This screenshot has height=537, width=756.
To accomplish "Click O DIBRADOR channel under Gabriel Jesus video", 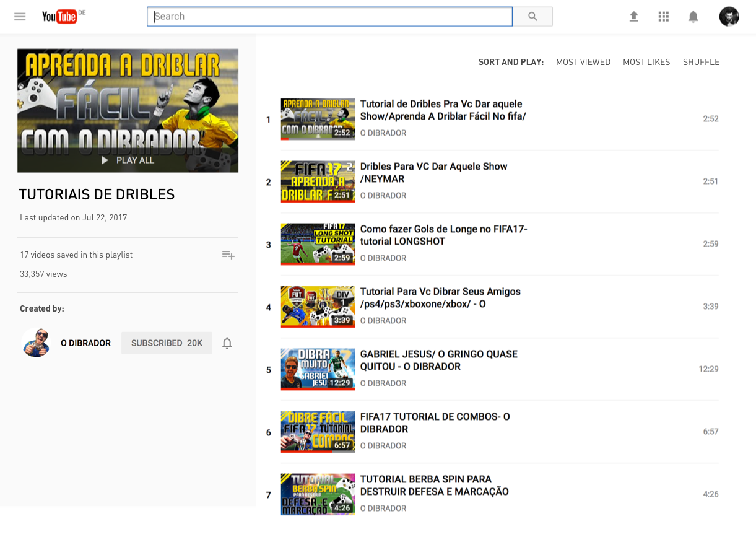I will pyautogui.click(x=383, y=383).
